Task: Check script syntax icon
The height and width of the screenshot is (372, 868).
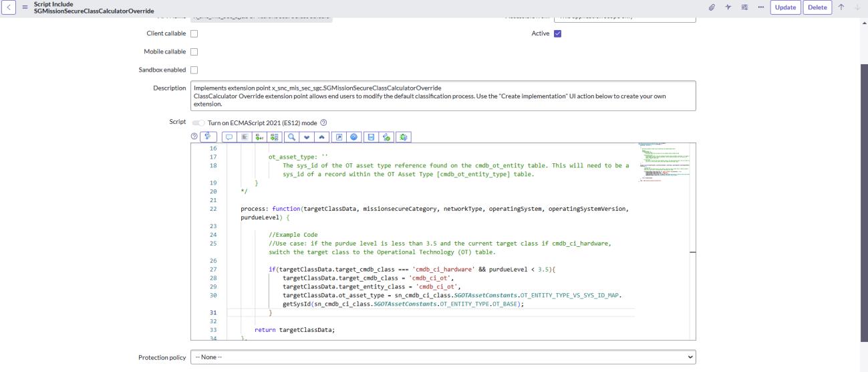Action: [386, 136]
